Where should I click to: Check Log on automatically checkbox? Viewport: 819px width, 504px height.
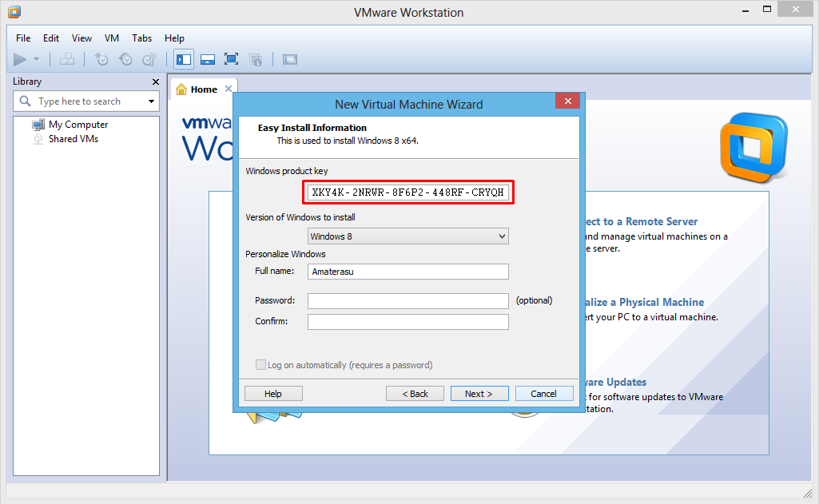260,365
